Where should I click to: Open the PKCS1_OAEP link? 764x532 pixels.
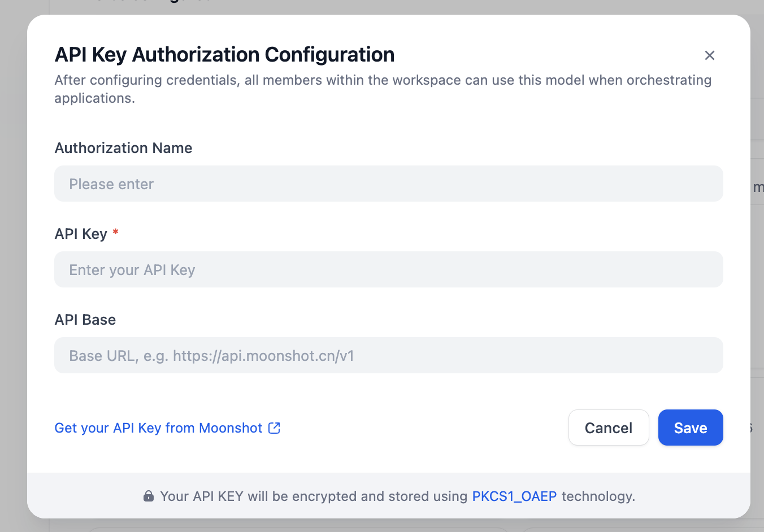click(x=514, y=496)
